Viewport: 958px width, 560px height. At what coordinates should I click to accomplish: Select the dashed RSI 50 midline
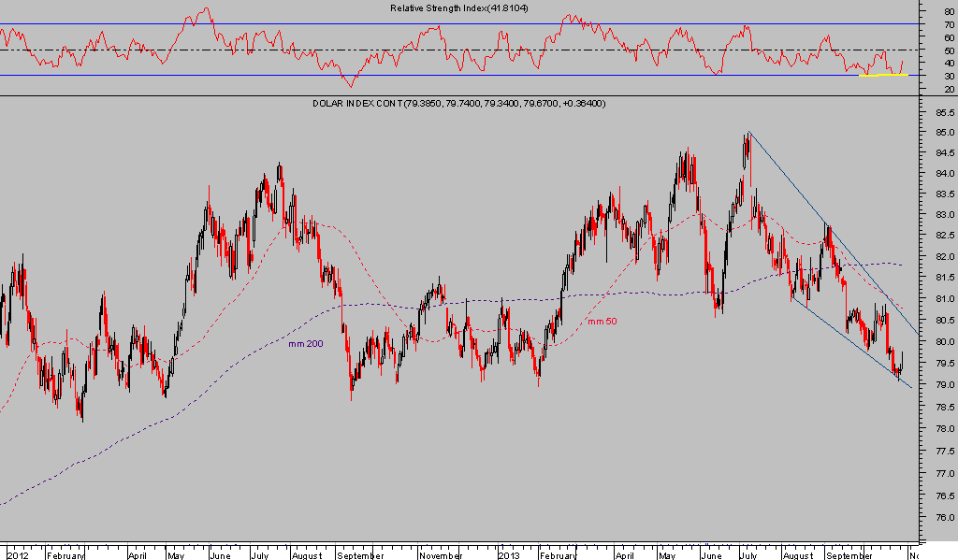click(x=524, y=50)
